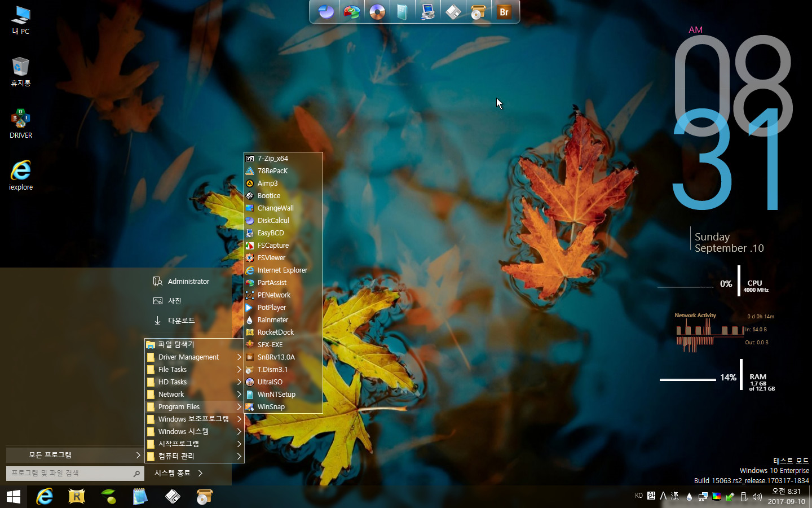812x508 pixels.
Task: Open the 내 PC desktop icon
Action: click(x=21, y=20)
